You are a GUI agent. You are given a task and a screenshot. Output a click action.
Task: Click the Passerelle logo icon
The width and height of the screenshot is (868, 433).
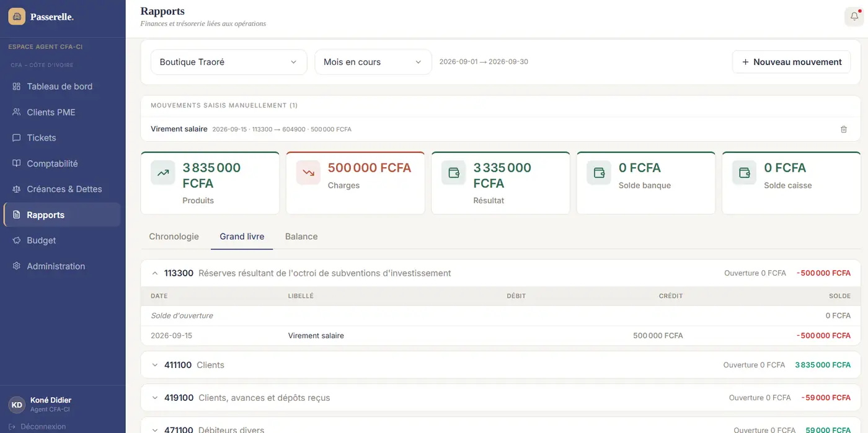(x=17, y=17)
